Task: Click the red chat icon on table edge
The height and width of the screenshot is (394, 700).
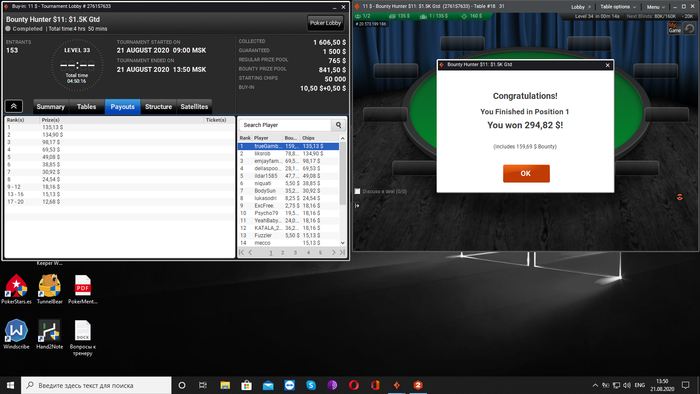Action: (679, 197)
